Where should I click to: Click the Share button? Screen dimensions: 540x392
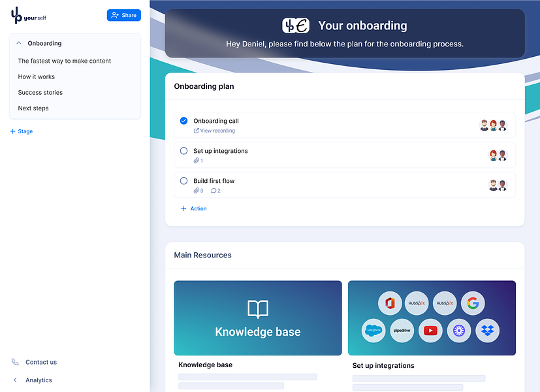click(124, 15)
